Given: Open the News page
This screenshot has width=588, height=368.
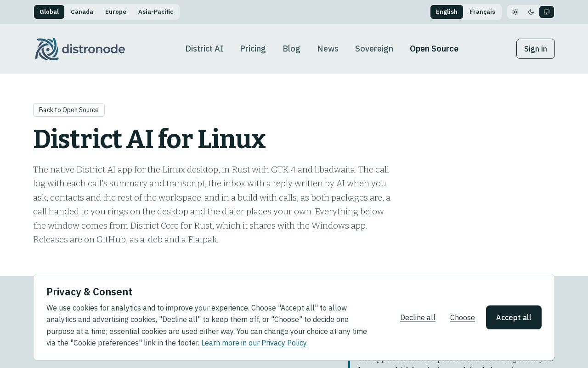Looking at the screenshot, I should (x=328, y=49).
